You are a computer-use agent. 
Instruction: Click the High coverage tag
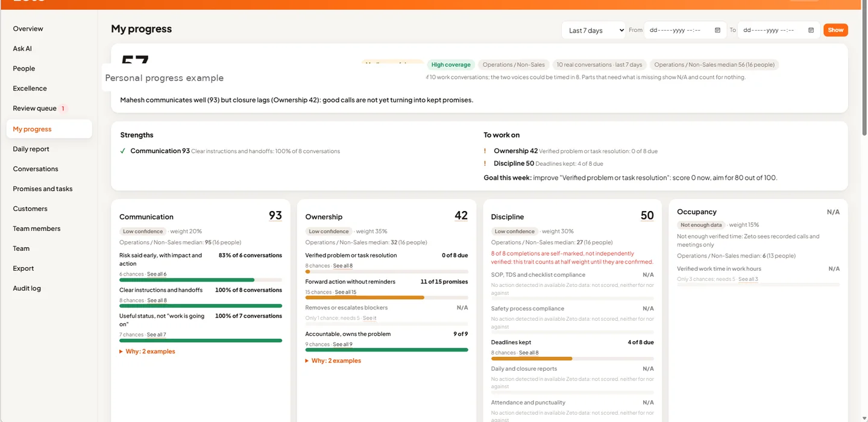pyautogui.click(x=451, y=65)
